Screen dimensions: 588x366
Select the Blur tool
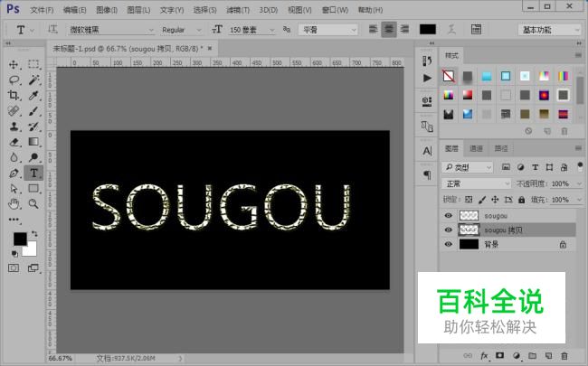(14, 157)
